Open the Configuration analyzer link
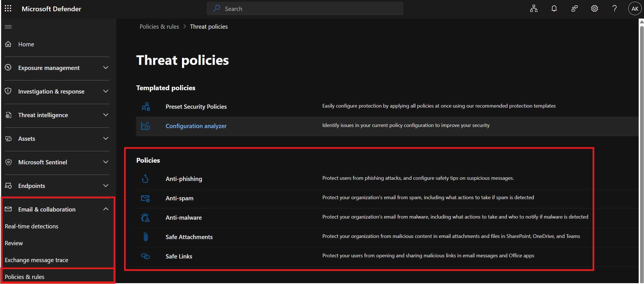Screen dimensions: 644x284 (196, 126)
